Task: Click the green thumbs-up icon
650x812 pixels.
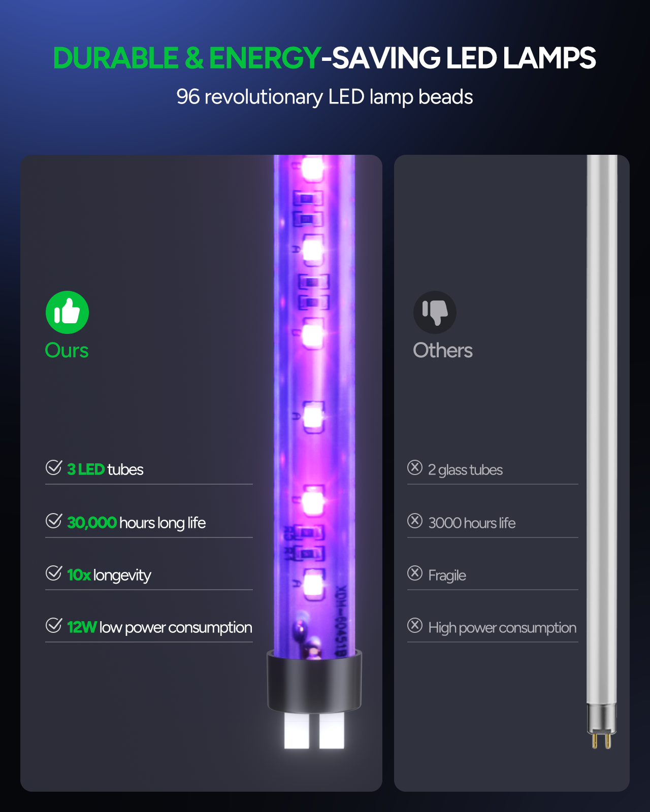Action: pyautogui.click(x=67, y=312)
